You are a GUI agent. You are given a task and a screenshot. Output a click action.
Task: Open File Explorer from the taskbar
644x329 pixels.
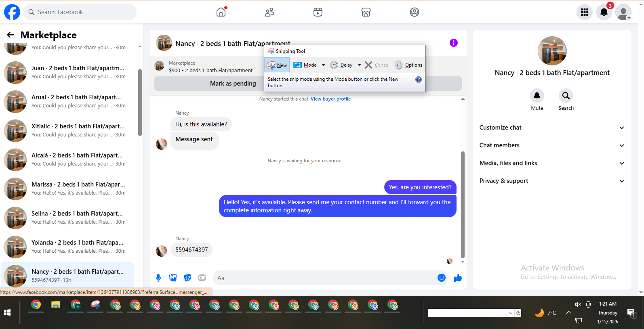point(55,305)
